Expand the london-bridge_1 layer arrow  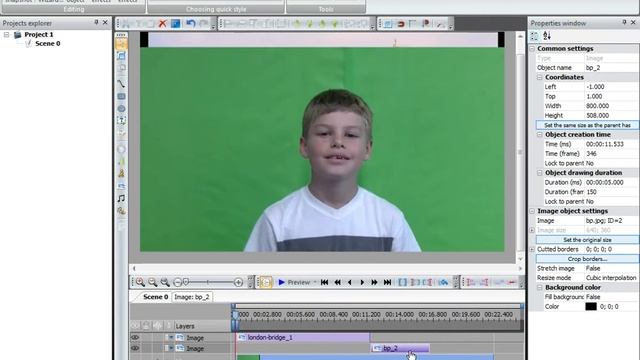pyautogui.click(x=171, y=338)
